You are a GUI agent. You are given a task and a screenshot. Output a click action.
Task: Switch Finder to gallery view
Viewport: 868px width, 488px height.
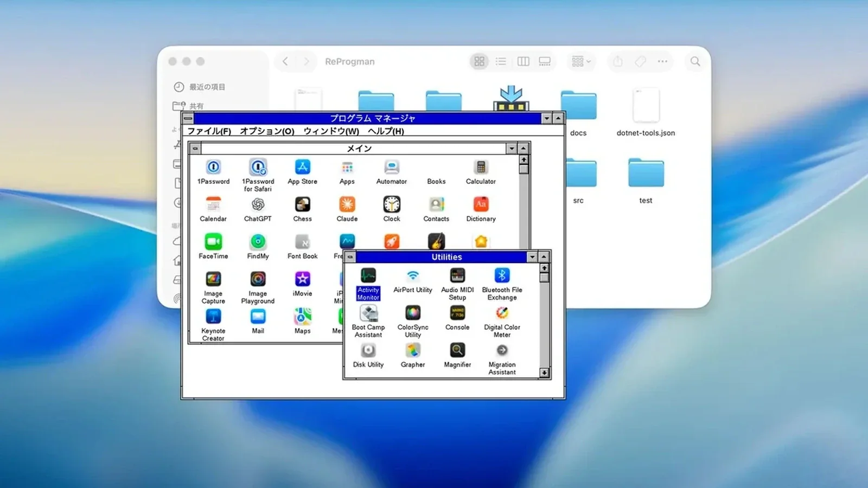pyautogui.click(x=545, y=61)
